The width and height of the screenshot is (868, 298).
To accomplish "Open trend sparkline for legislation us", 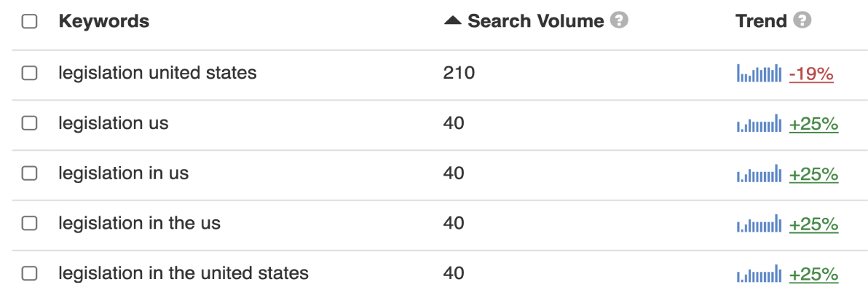I will click(x=759, y=124).
